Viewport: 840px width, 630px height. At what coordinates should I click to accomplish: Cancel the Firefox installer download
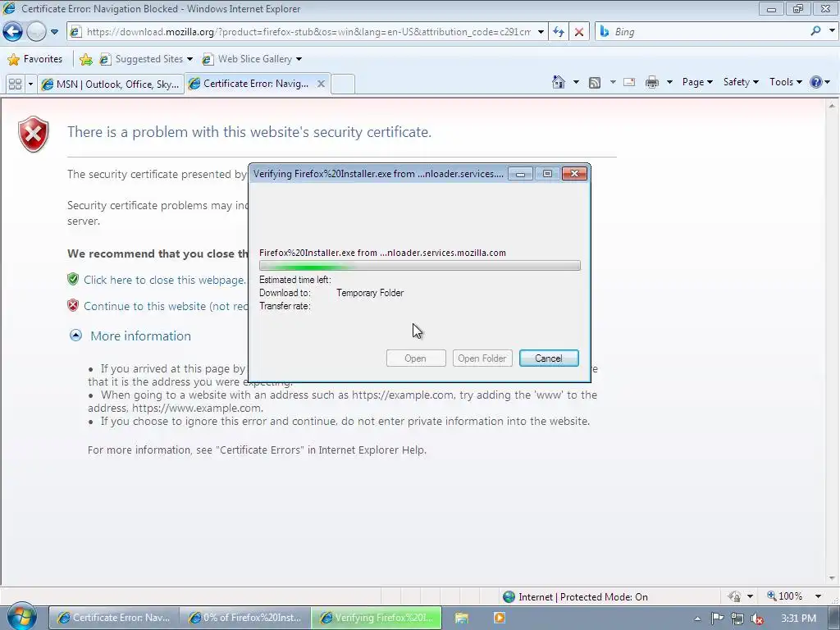coord(549,358)
